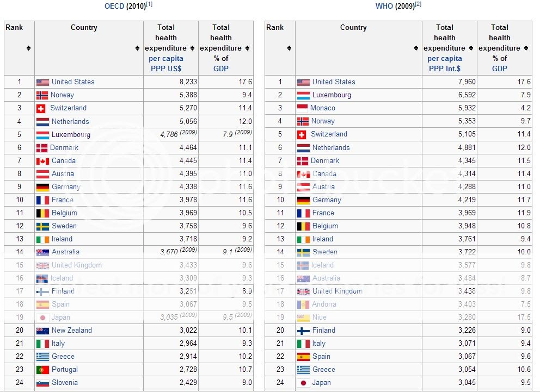
Task: Sort WHO table by per capita expenditure arrows
Action: coord(471,48)
